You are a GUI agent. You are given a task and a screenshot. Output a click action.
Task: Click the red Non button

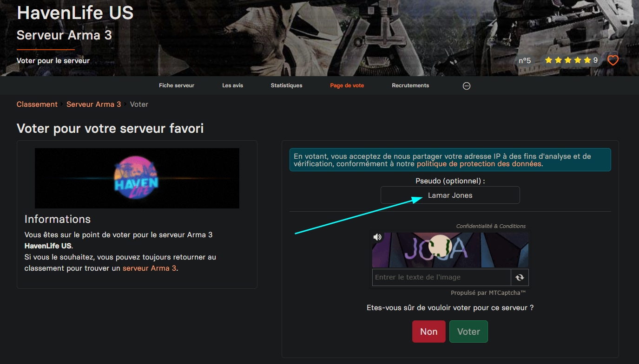pos(429,331)
